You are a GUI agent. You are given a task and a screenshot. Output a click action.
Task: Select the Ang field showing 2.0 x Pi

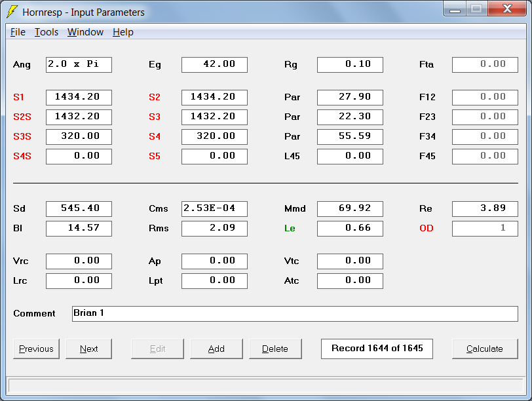(79, 64)
